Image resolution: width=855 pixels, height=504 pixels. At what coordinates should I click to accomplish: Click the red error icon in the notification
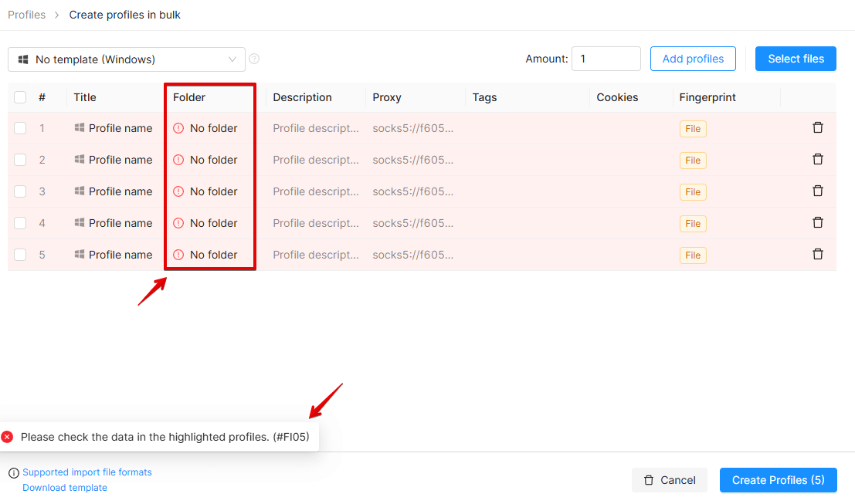coord(7,437)
